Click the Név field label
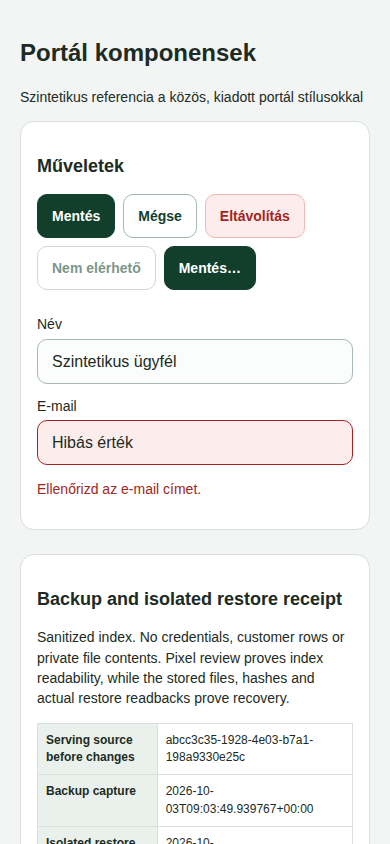Image resolution: width=390 pixels, height=844 pixels. [49, 324]
